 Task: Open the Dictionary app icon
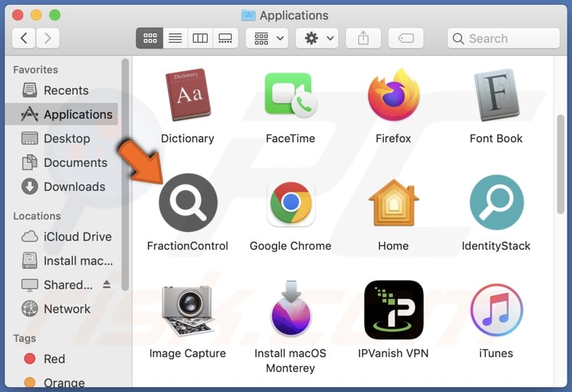coord(188,95)
